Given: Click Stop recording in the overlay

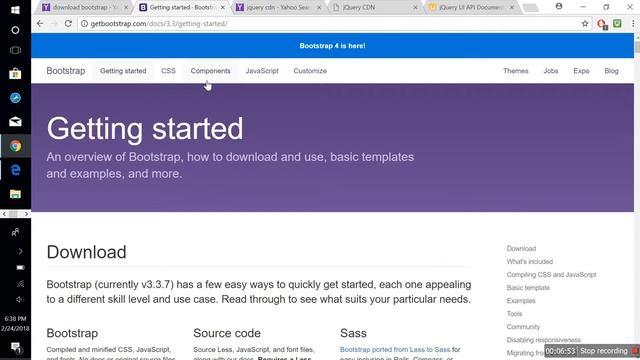Looking at the screenshot, I should click(603, 351).
